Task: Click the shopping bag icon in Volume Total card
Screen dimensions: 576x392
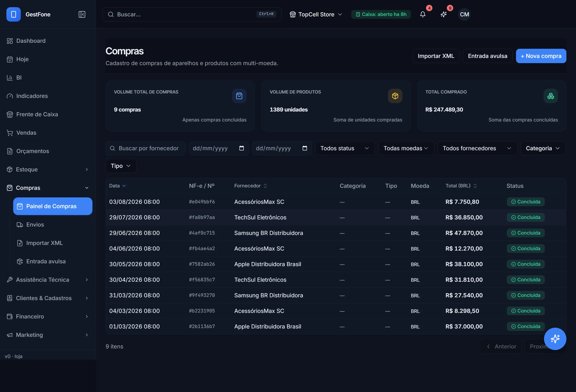Action: tap(239, 96)
